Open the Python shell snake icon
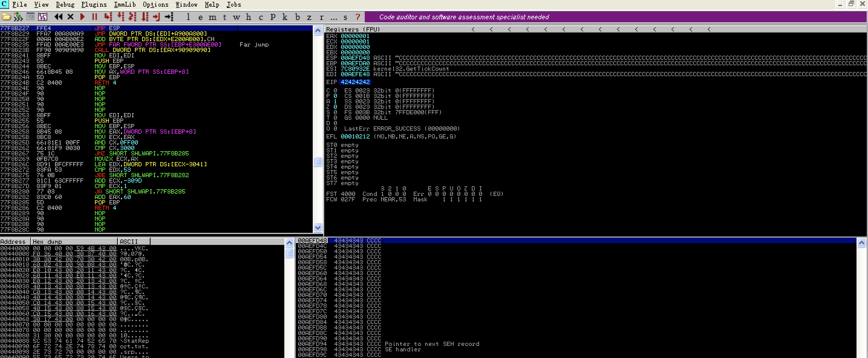 (x=18, y=17)
